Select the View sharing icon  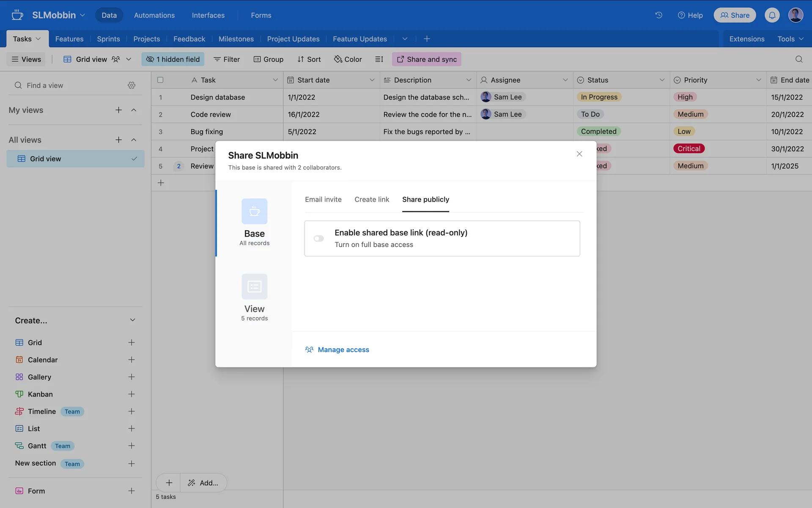254,287
